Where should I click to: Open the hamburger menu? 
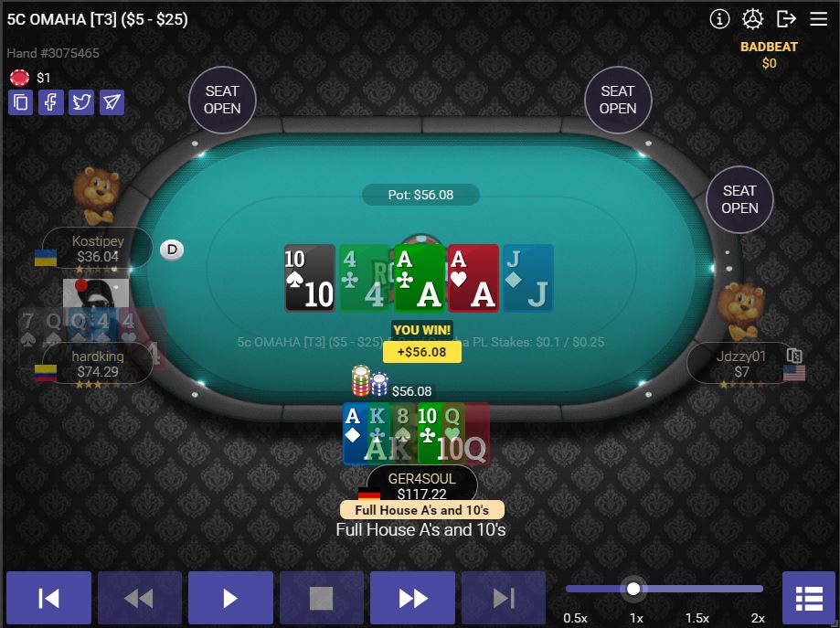click(819, 19)
